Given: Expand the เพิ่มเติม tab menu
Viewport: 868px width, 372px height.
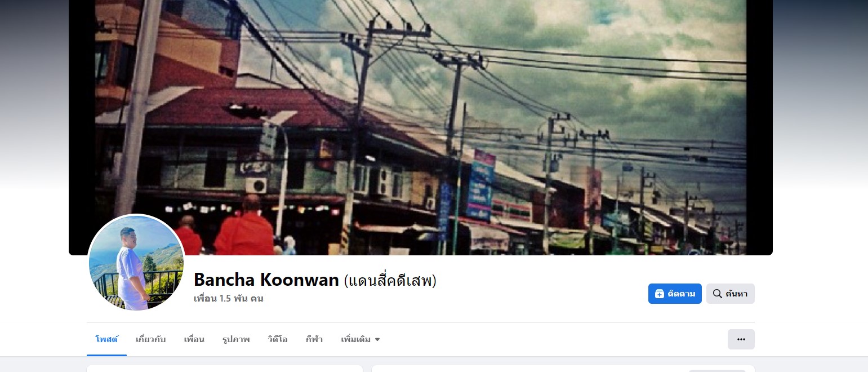Looking at the screenshot, I should tap(360, 339).
